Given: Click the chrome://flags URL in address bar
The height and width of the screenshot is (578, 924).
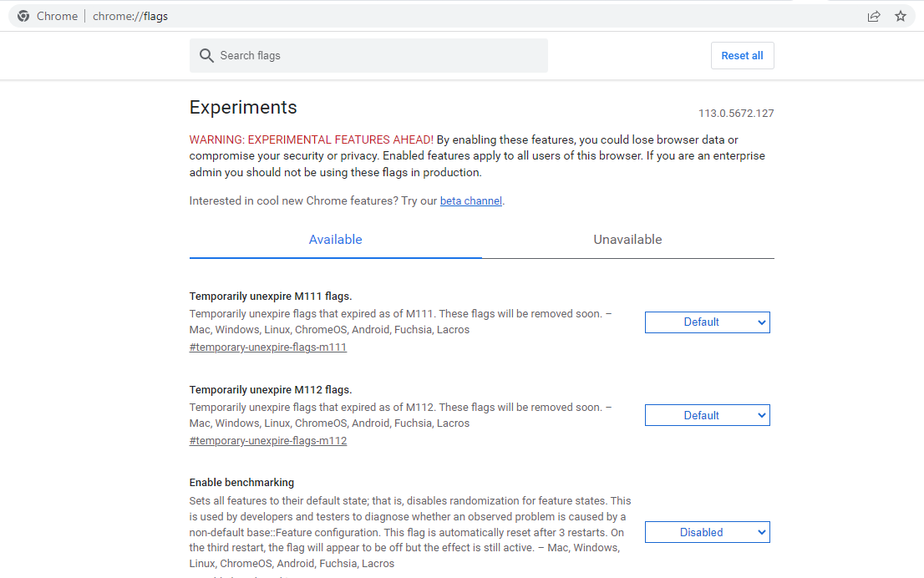Looking at the screenshot, I should coord(130,16).
